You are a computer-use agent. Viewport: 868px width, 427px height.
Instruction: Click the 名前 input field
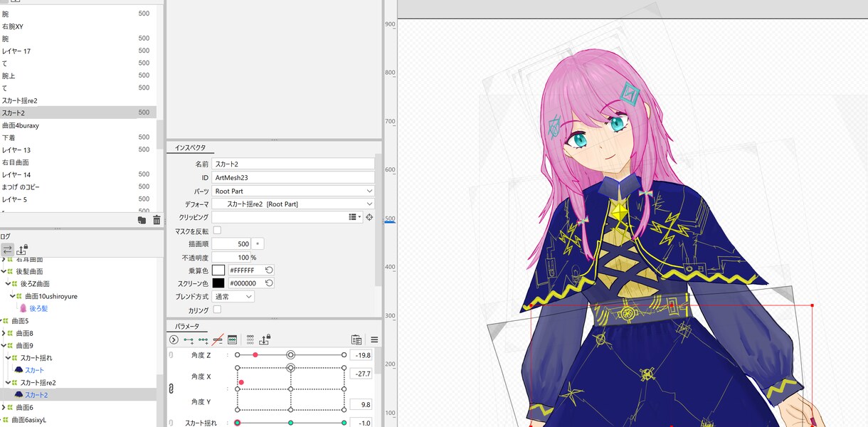coord(293,164)
